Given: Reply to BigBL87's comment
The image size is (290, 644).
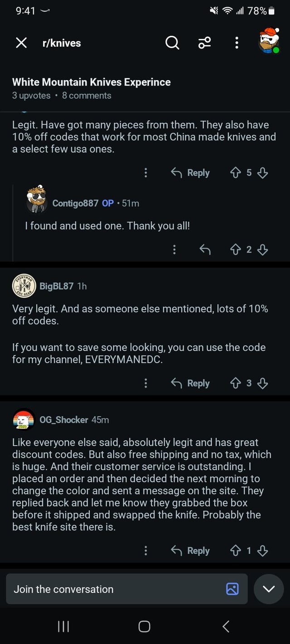Looking at the screenshot, I should 190,383.
